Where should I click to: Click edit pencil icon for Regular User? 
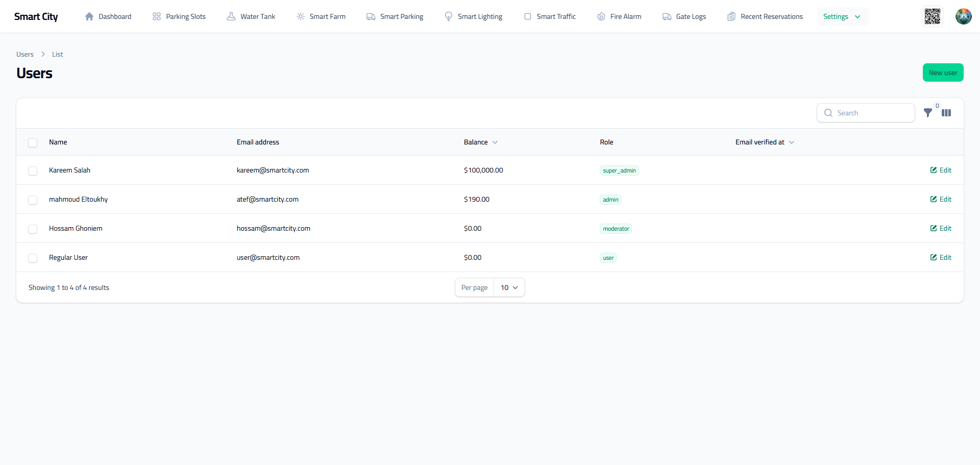tap(934, 257)
